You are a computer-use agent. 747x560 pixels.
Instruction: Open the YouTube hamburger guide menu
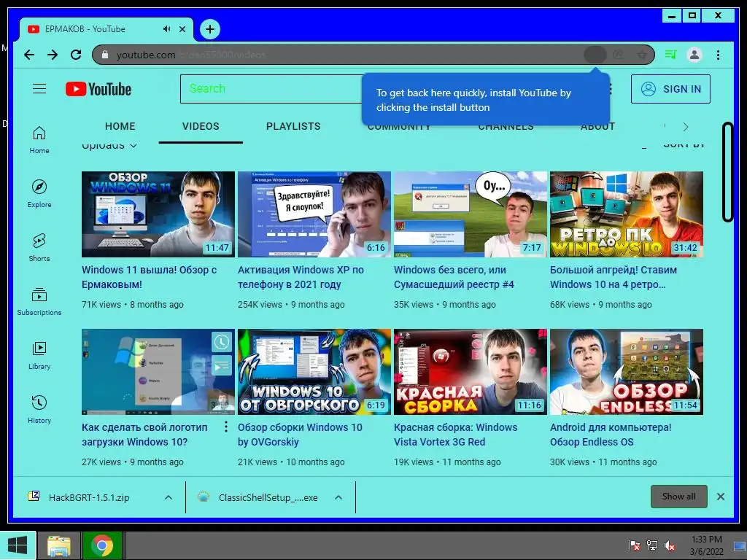pyautogui.click(x=39, y=88)
